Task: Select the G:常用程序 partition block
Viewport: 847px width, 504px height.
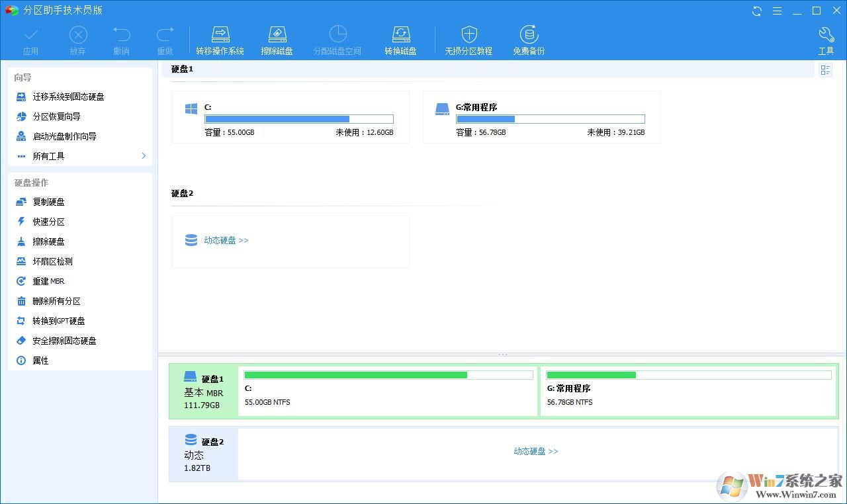Action: click(x=541, y=117)
